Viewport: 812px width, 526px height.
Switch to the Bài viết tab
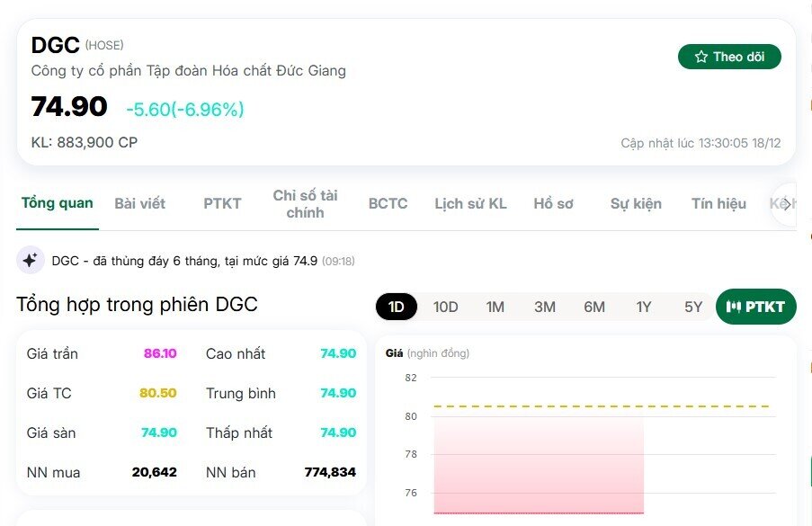140,203
